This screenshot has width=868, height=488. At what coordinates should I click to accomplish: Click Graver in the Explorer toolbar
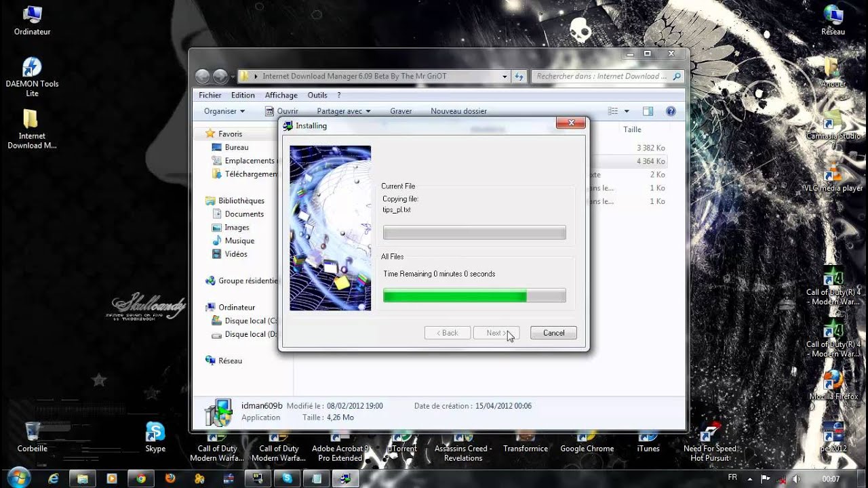(401, 111)
